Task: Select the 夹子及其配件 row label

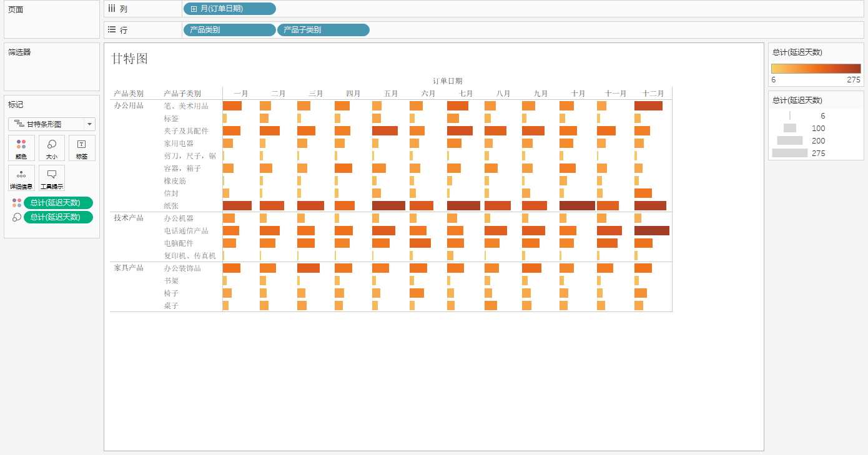Action: coord(186,131)
